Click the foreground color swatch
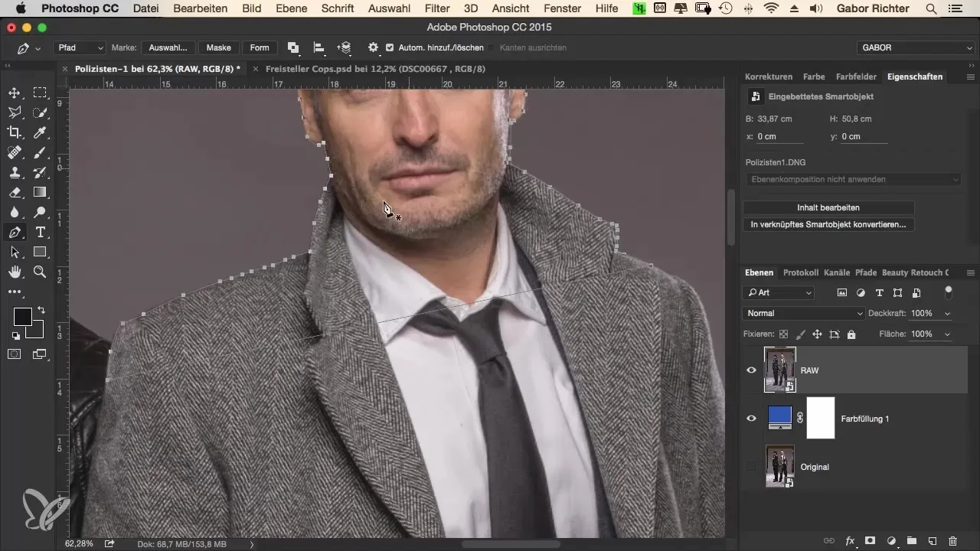This screenshot has height=551, width=980. [x=22, y=317]
